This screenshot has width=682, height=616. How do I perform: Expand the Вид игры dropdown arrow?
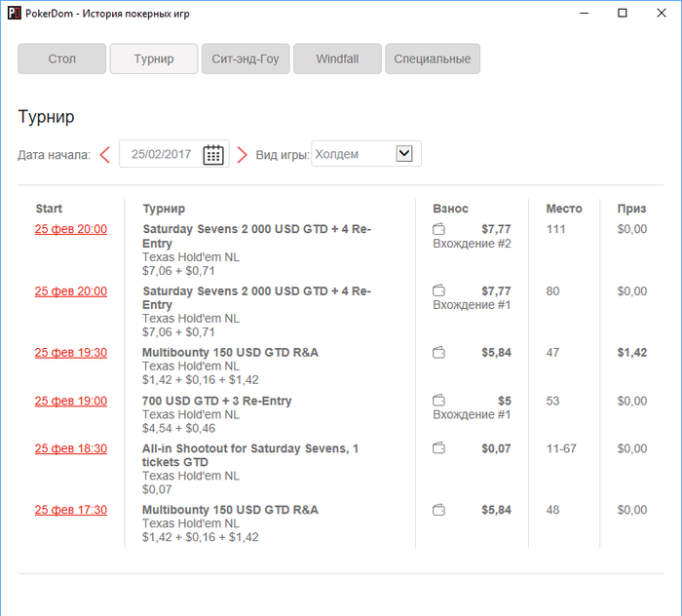[404, 153]
